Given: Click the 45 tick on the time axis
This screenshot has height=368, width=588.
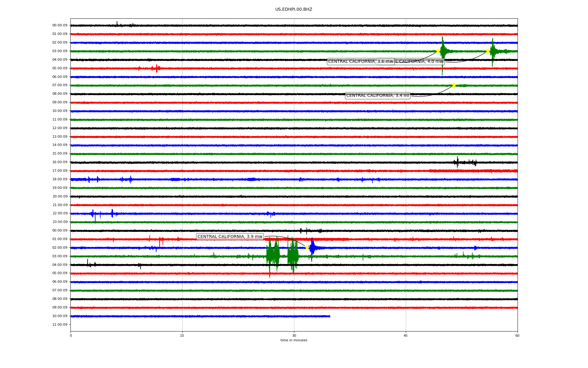Looking at the screenshot, I should (x=406, y=335).
